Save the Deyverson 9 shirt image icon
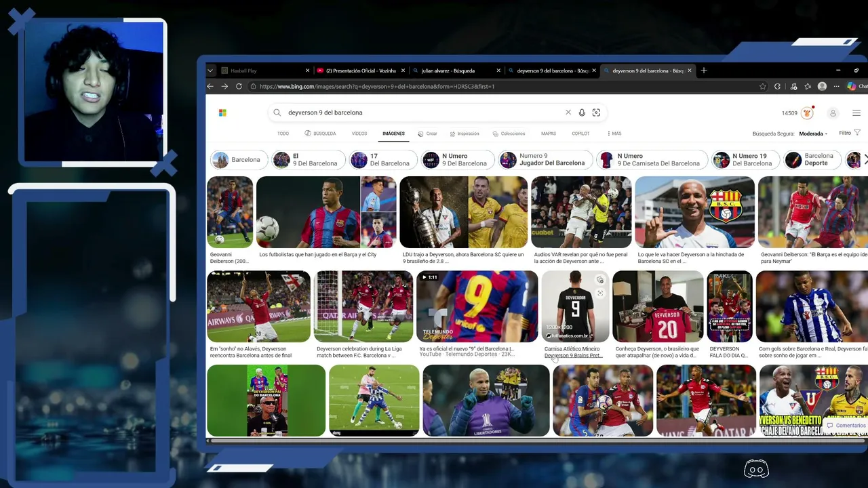 click(x=600, y=280)
